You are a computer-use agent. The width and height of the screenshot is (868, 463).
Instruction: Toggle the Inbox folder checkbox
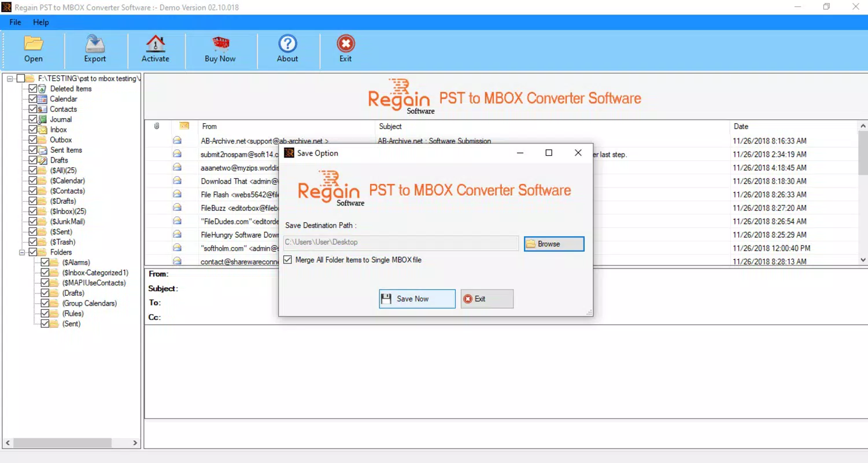point(33,130)
